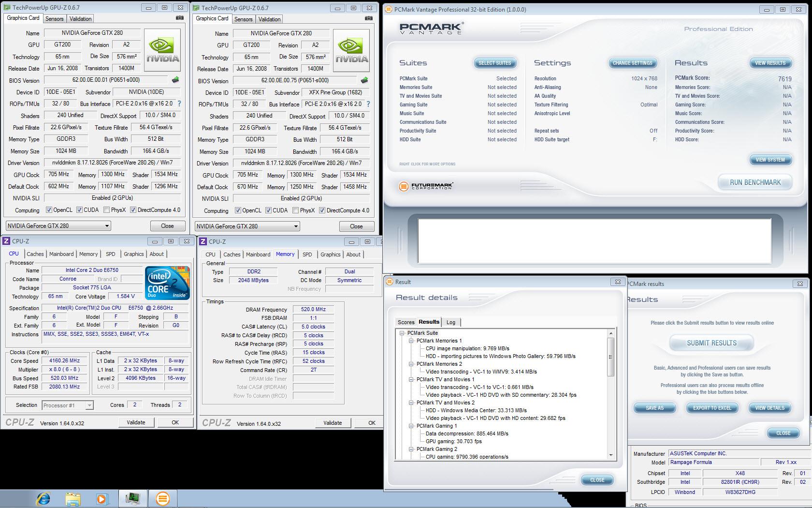Click GPU-Z title bar icon of left window
Screen dimensions: 812x508
6,7
